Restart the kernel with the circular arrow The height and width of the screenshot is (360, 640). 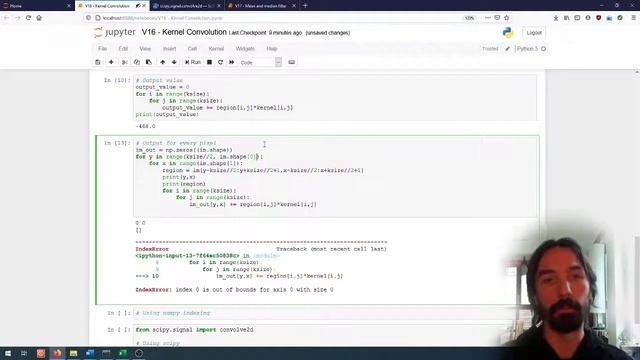click(x=220, y=62)
